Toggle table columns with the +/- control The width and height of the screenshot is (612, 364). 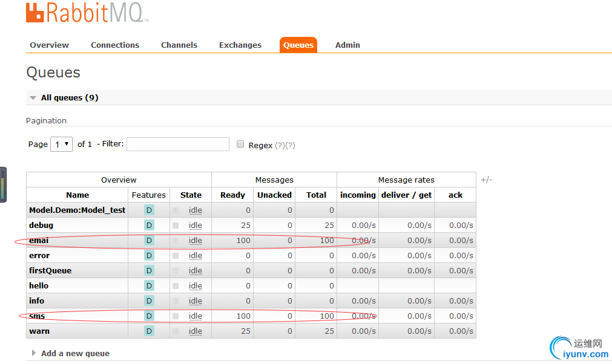click(x=486, y=180)
